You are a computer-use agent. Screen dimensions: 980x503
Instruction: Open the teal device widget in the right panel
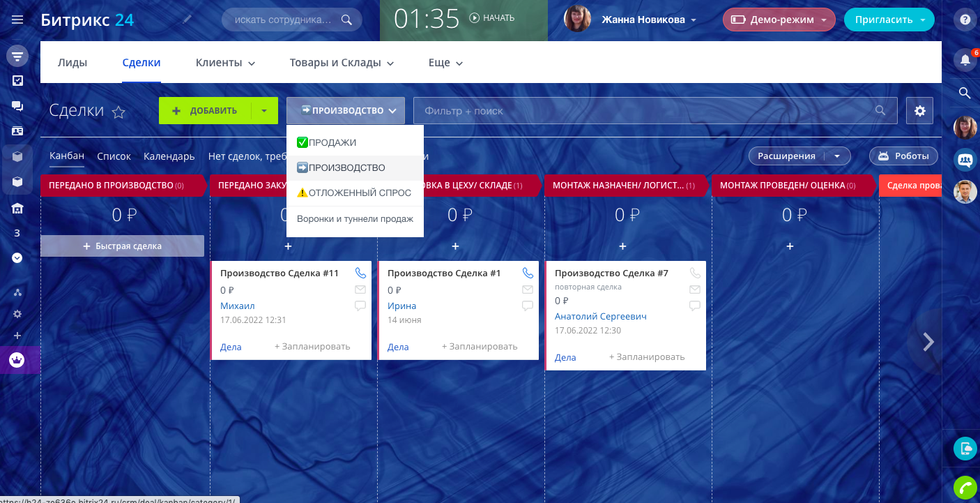[965, 449]
